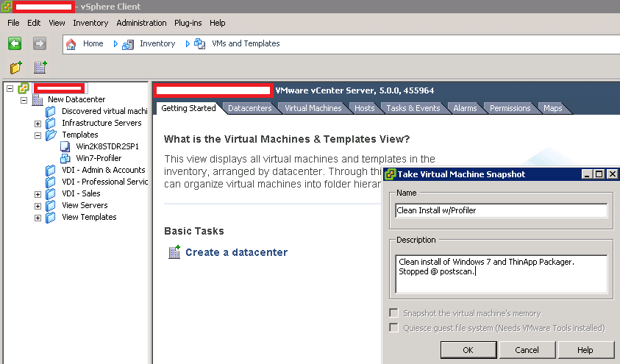Select the Win2K8STDR2SP1 template
The image size is (620, 364).
(x=107, y=146)
